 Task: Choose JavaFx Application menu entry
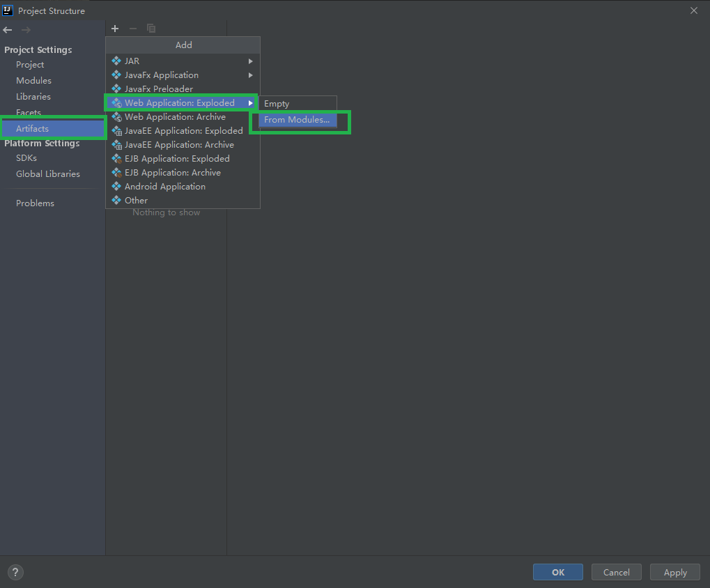click(183, 75)
